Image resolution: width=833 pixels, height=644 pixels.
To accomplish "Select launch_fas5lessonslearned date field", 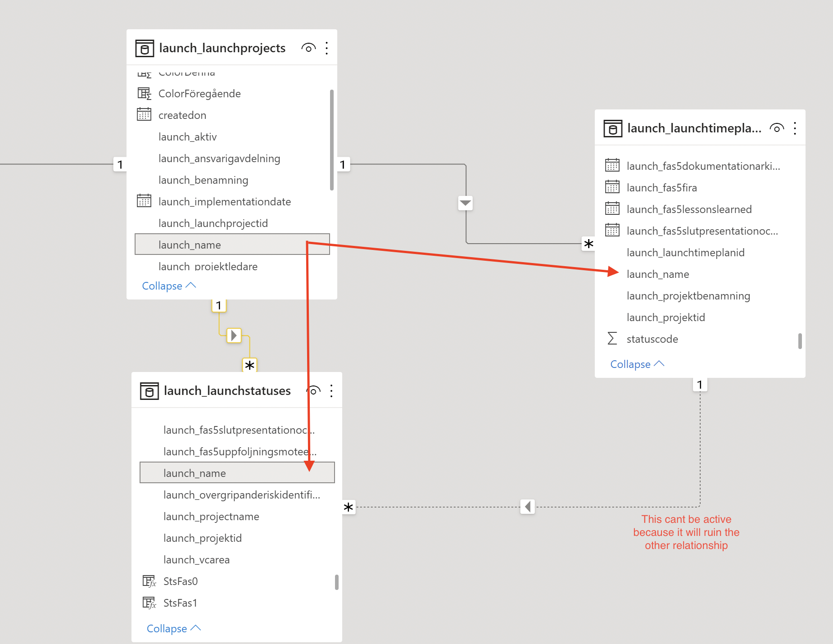I will 700,209.
